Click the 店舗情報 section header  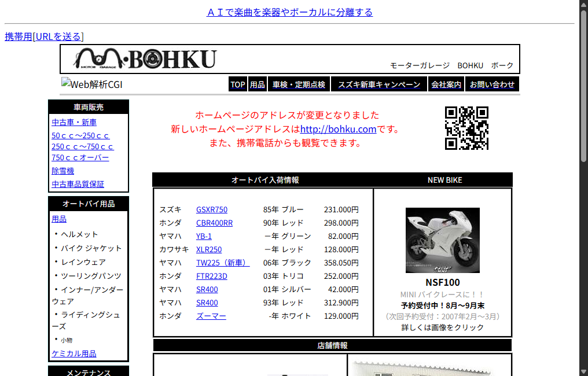point(332,345)
